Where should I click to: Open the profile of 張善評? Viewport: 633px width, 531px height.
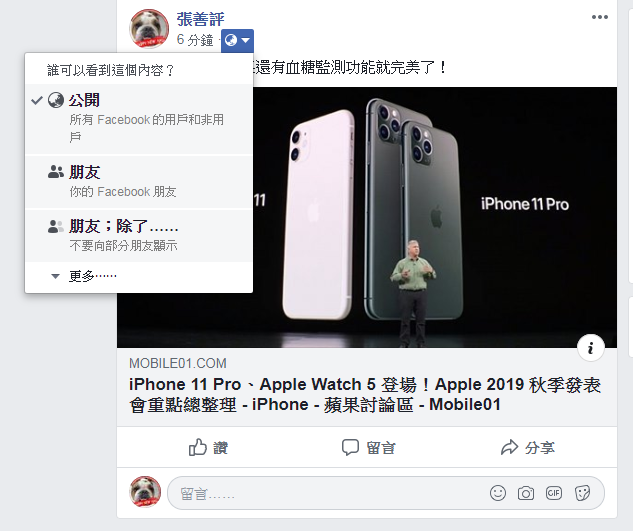[x=200, y=19]
